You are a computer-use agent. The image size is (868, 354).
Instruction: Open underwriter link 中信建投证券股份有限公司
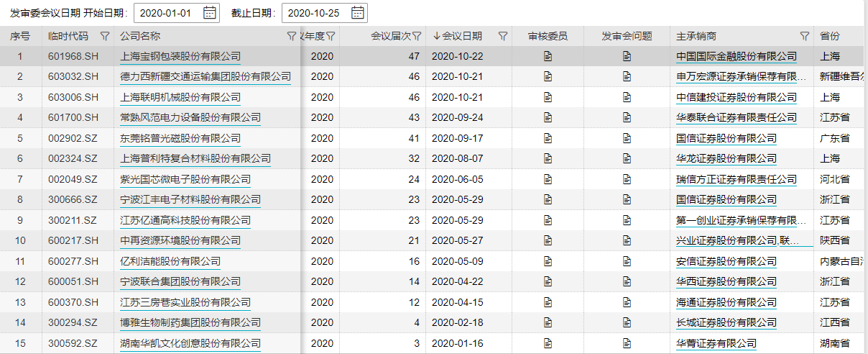click(737, 97)
